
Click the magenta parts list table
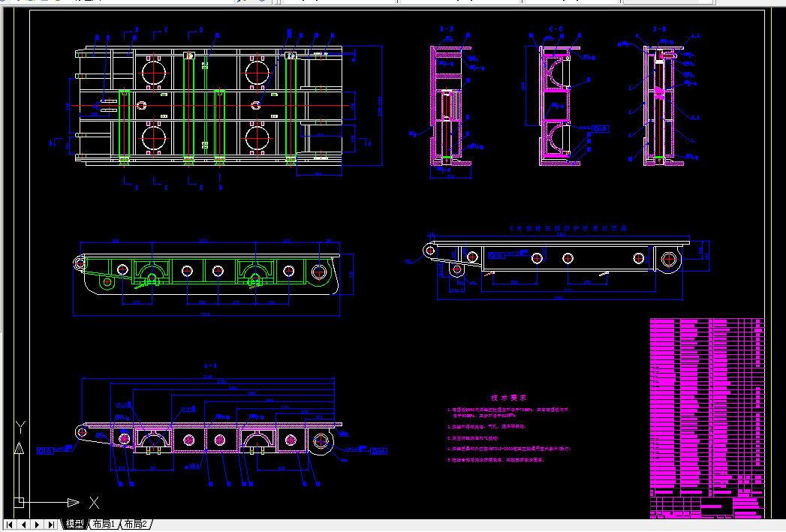[x=707, y=418]
